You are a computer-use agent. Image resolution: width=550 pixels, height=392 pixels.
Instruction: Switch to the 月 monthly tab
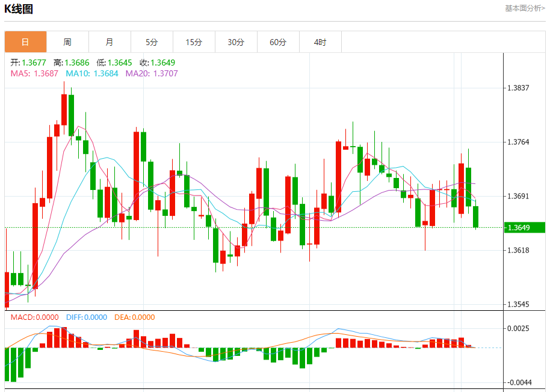tap(110, 42)
